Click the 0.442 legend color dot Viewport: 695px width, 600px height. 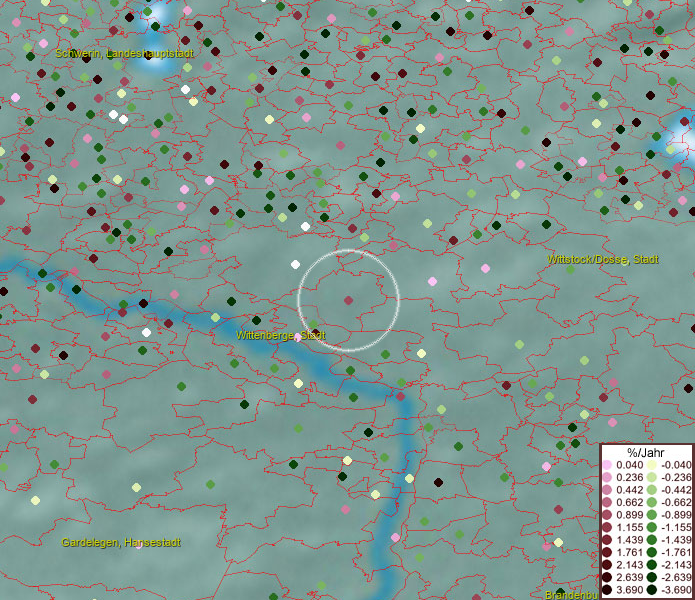(x=607, y=490)
